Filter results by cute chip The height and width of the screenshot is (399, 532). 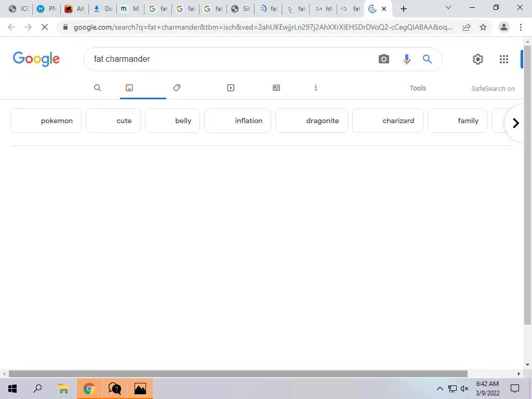pos(113,121)
